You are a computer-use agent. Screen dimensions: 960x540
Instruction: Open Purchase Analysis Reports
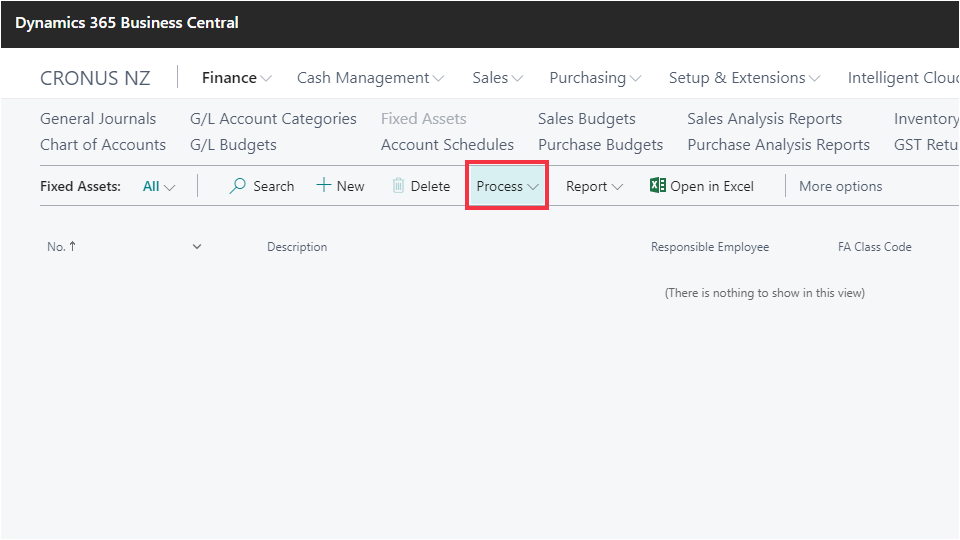pyautogui.click(x=778, y=145)
